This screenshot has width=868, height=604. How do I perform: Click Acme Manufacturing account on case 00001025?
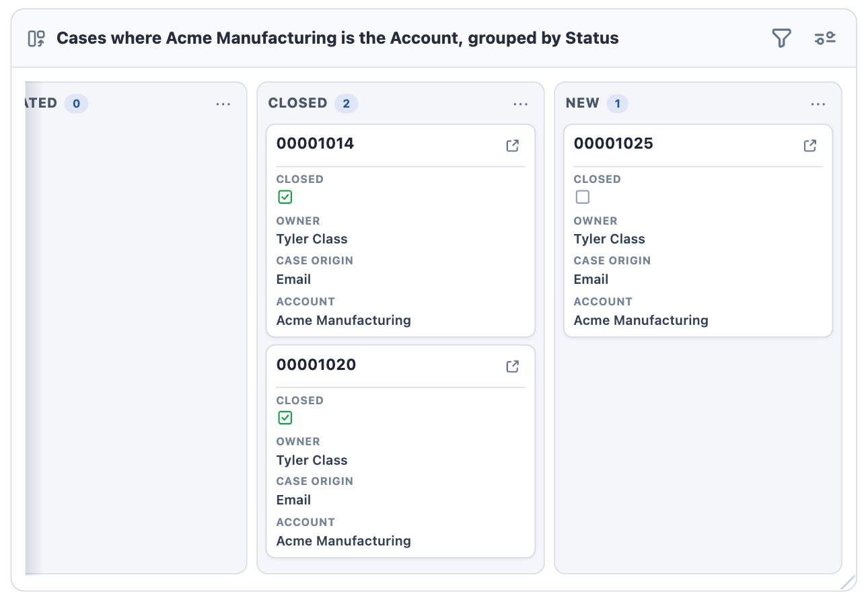(x=641, y=320)
